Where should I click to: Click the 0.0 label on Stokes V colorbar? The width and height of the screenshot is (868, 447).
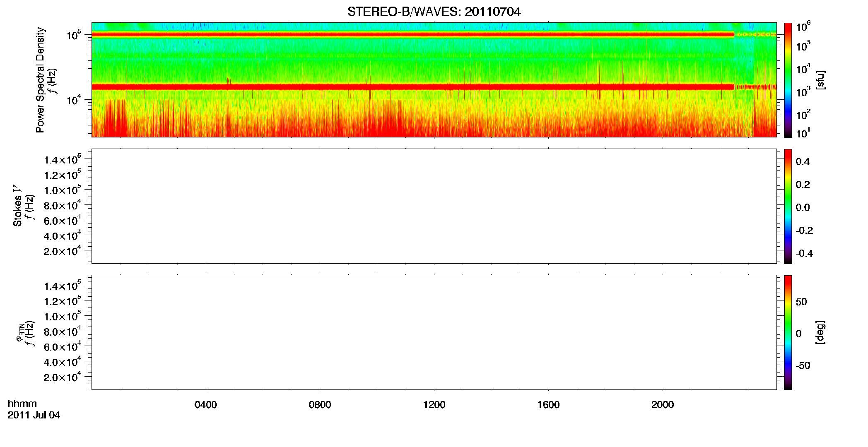(803, 208)
